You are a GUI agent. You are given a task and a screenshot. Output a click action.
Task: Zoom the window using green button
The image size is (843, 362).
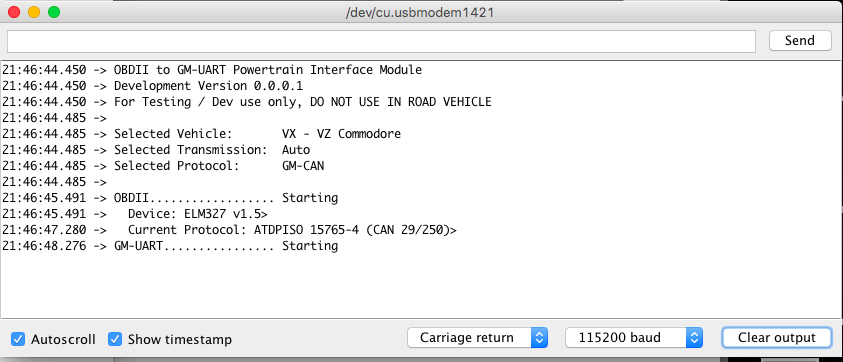click(x=53, y=12)
